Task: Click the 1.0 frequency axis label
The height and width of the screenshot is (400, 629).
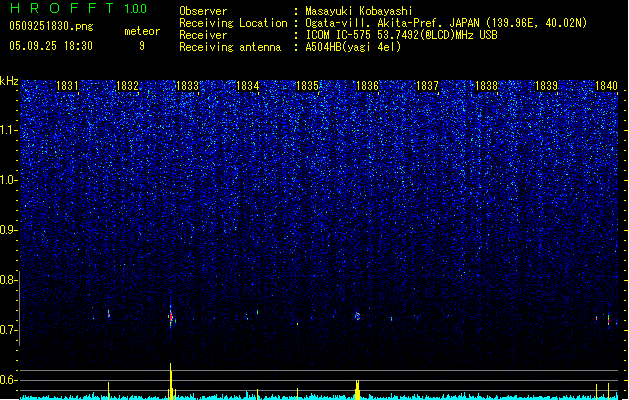Action: pyautogui.click(x=9, y=180)
